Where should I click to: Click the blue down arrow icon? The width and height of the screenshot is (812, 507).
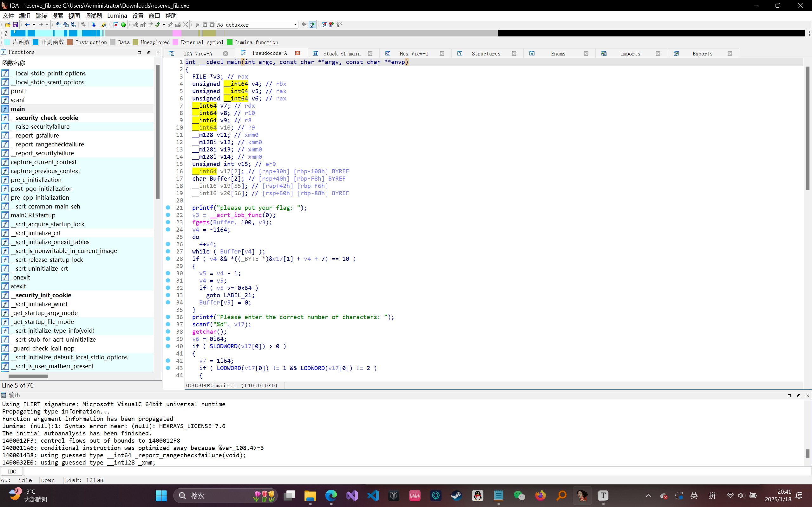tap(94, 25)
